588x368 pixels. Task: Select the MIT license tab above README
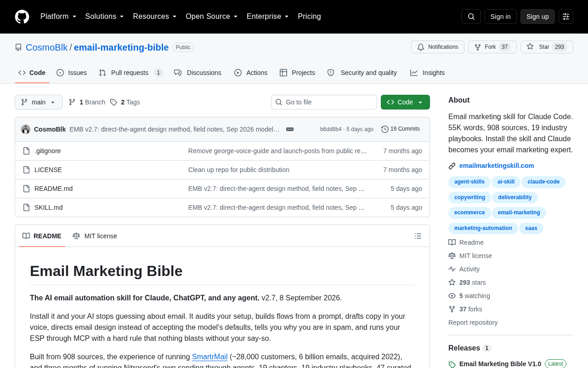pyautogui.click(x=95, y=236)
